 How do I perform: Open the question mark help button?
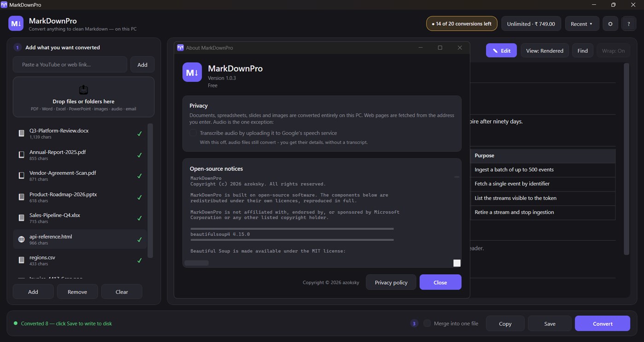tap(629, 24)
